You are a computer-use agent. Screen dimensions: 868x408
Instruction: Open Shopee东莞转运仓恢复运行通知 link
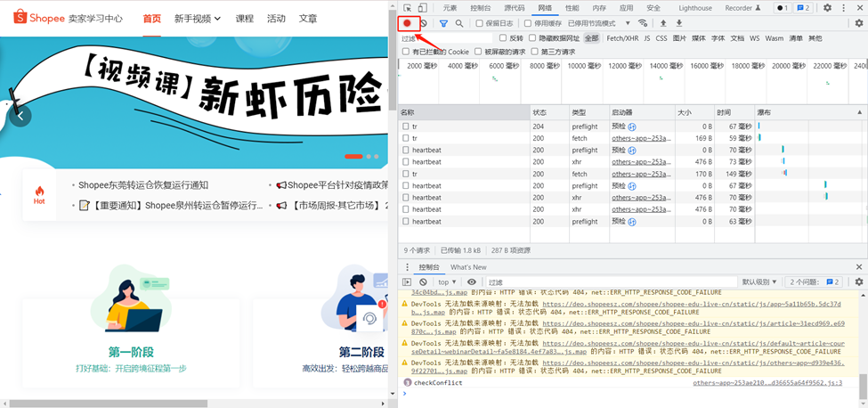[143, 185]
